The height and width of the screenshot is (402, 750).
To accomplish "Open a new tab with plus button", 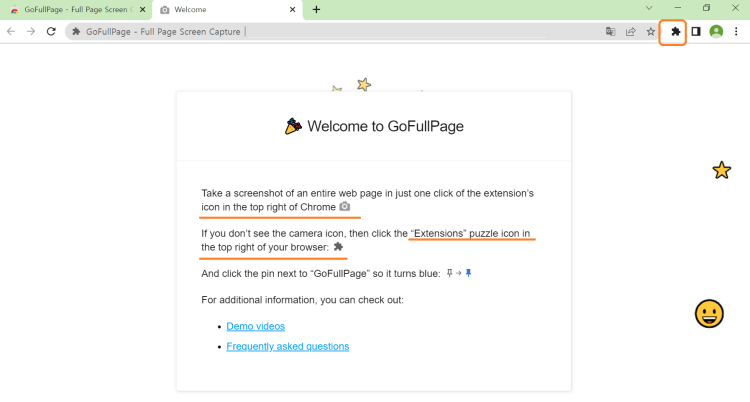I will click(316, 10).
